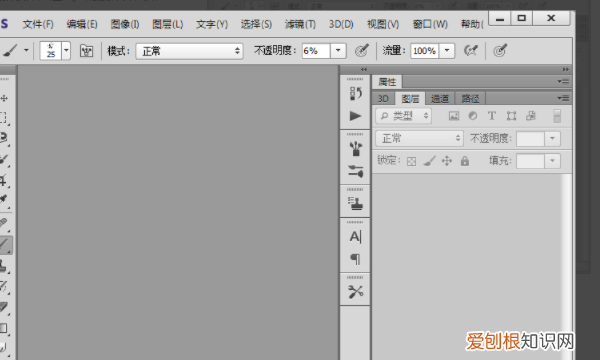Open the 图像(I) menu
This screenshot has height=360, width=600.
click(125, 24)
